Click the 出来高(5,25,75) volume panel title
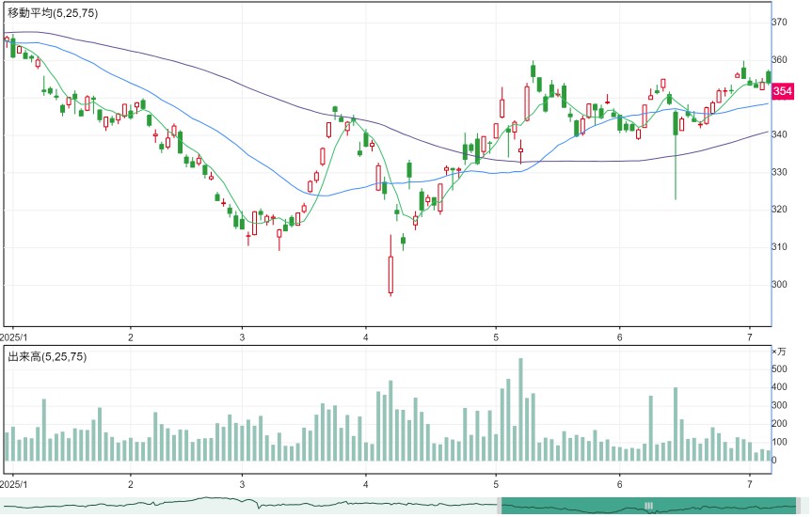Viewport: 812px width, 517px height. click(x=47, y=356)
